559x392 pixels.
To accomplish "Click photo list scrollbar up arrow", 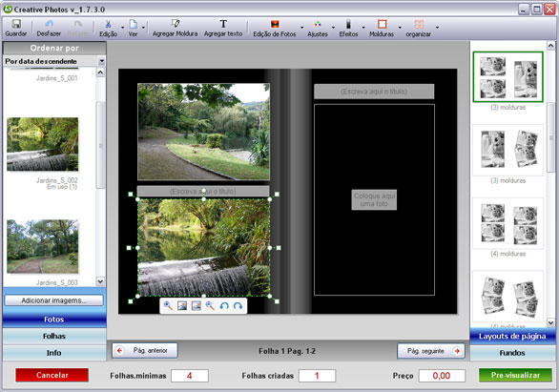I will pyautogui.click(x=100, y=72).
